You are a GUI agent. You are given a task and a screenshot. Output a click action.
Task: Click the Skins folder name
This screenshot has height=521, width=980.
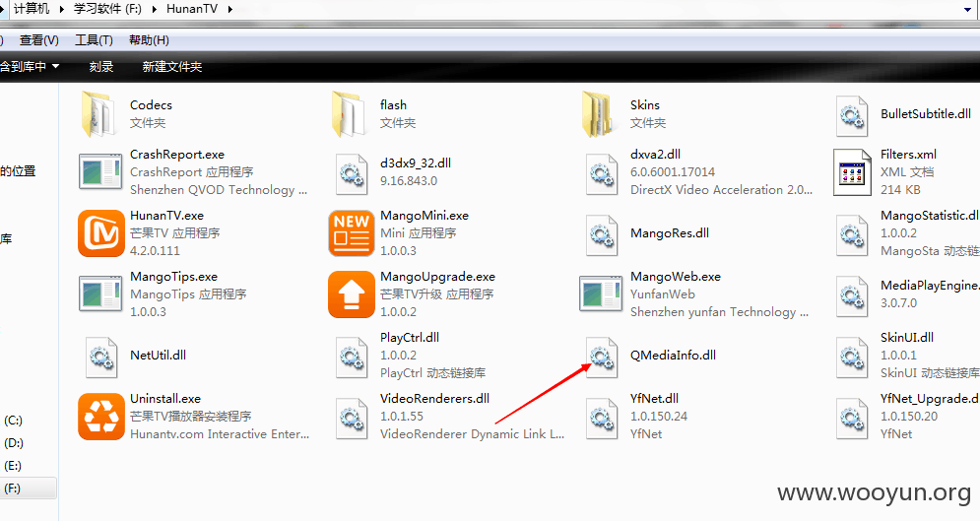tap(645, 105)
